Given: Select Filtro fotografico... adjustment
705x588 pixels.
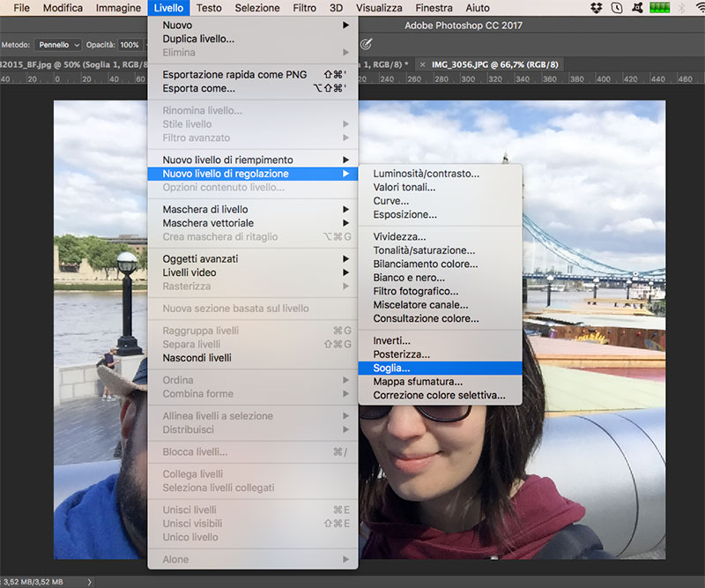Looking at the screenshot, I should click(440, 291).
